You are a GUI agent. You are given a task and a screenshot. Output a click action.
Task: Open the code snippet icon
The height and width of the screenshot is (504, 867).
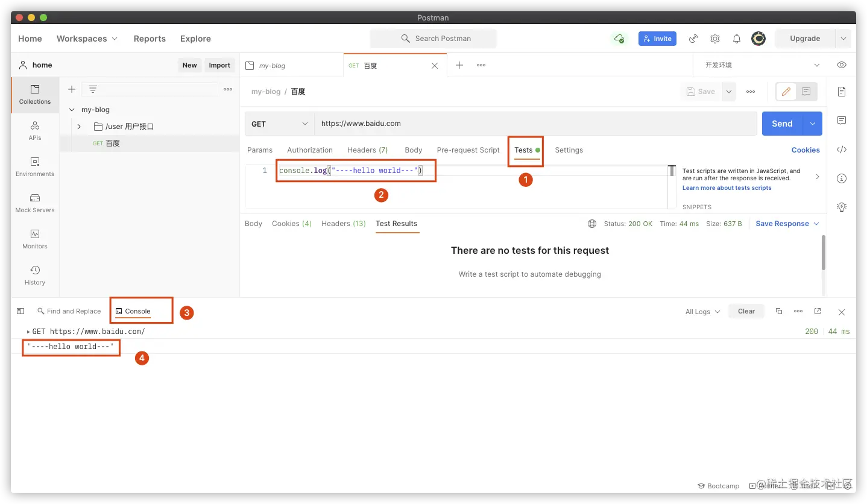click(x=842, y=150)
